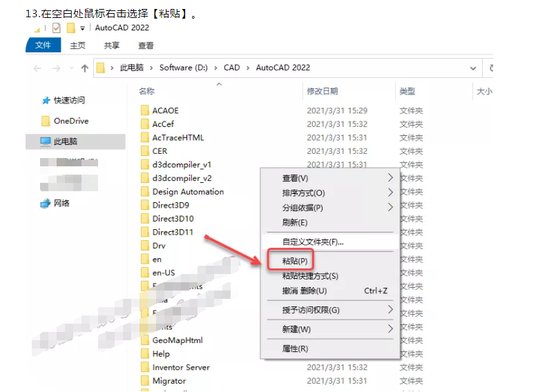Choose 粘贴快捷方式(S) in context menu
The height and width of the screenshot is (392, 558).
coord(330,275)
